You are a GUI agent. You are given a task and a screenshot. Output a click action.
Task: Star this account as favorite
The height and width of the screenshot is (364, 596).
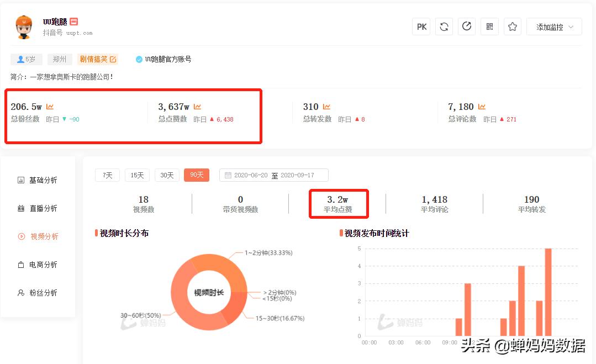[x=512, y=26]
